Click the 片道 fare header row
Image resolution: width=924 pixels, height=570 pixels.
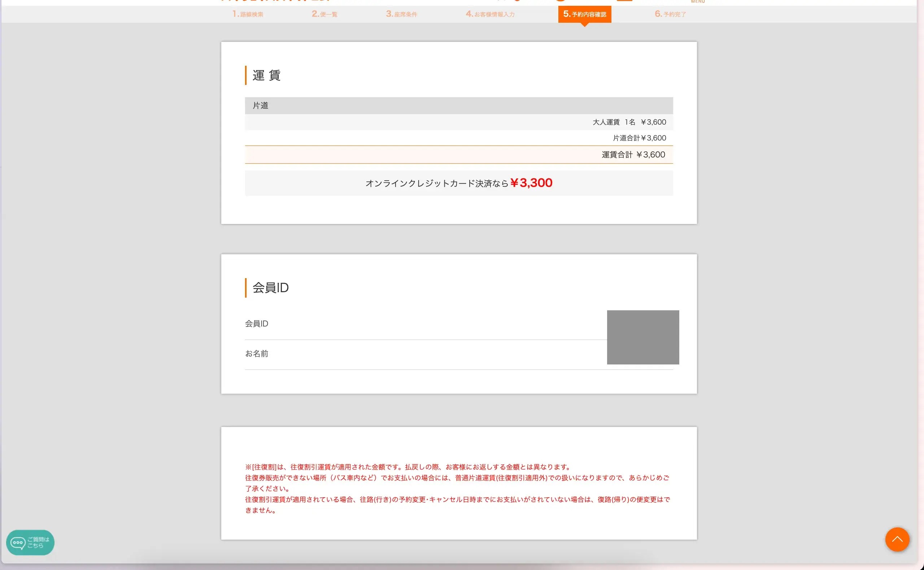coord(458,105)
